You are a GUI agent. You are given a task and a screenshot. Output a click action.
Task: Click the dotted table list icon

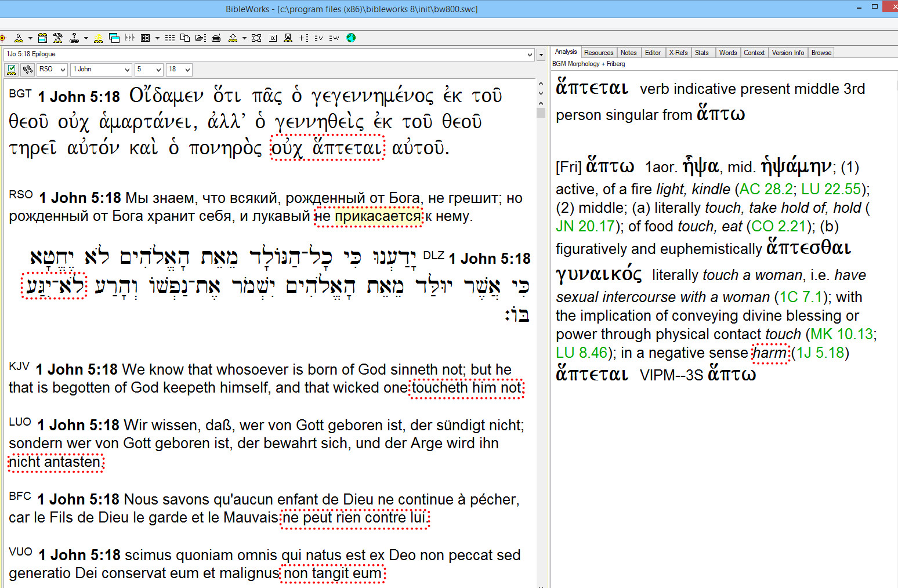pyautogui.click(x=170, y=38)
